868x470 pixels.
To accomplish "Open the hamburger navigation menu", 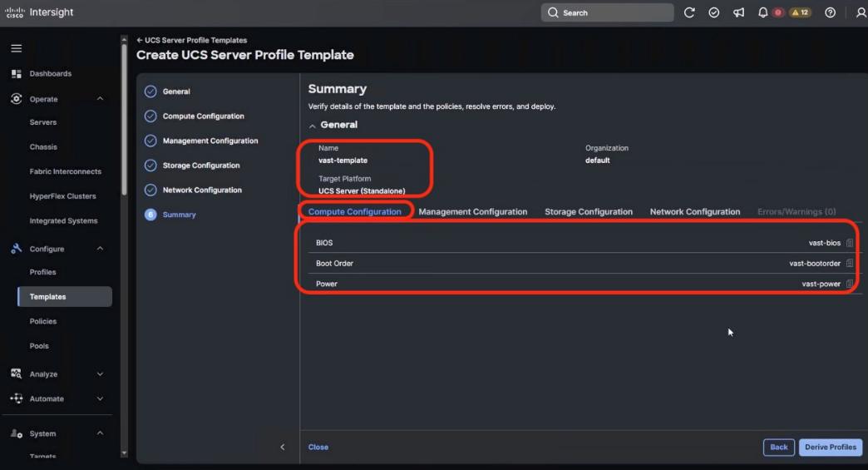I will (17, 49).
